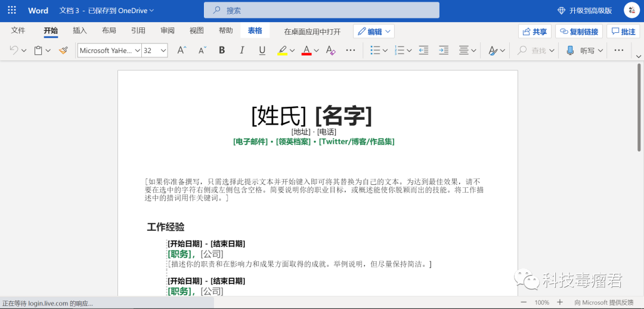Viewport: 644px width, 309px height.
Task: Open the Editing mode dropdown
Action: tap(374, 32)
